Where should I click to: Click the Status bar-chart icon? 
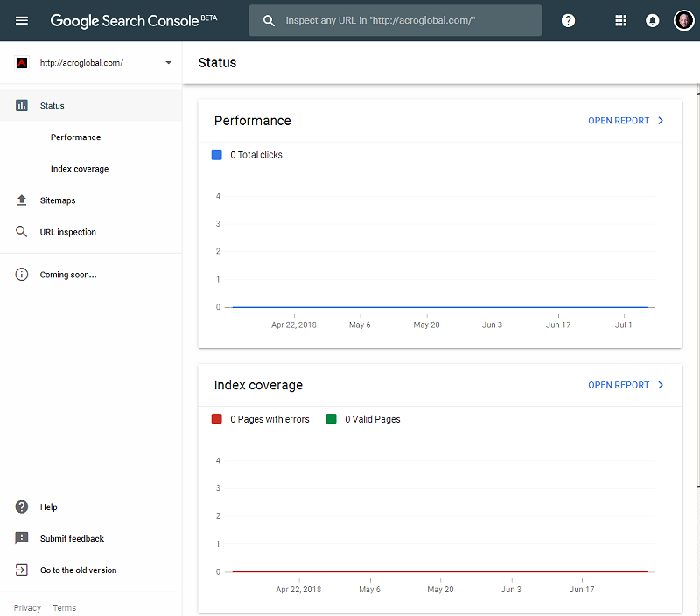[x=21, y=105]
